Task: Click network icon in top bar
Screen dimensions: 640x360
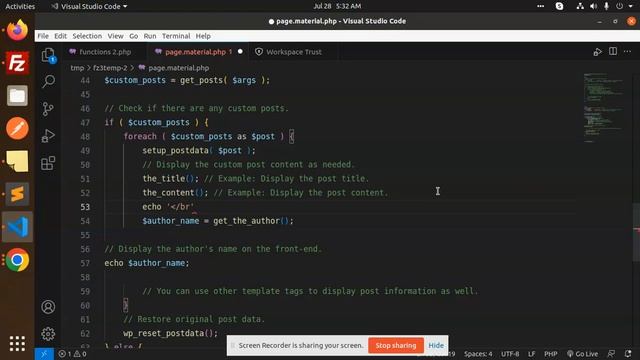Action: pyautogui.click(x=580, y=6)
